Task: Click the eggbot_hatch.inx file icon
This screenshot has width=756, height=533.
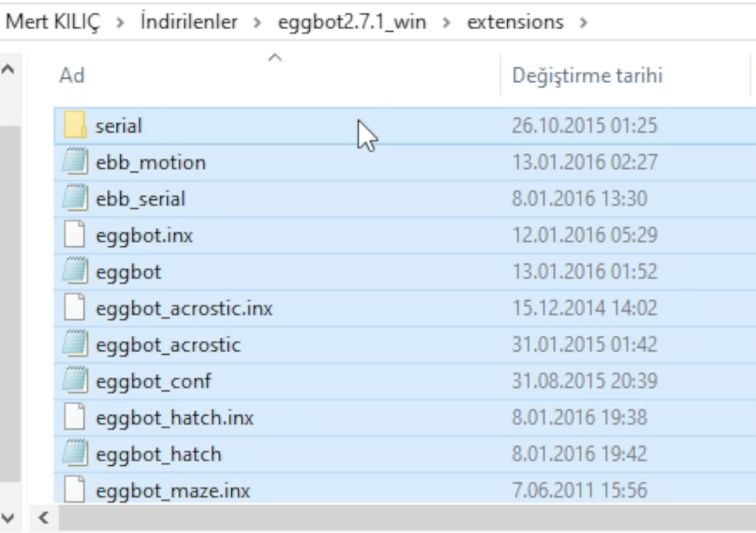Action: [x=75, y=418]
